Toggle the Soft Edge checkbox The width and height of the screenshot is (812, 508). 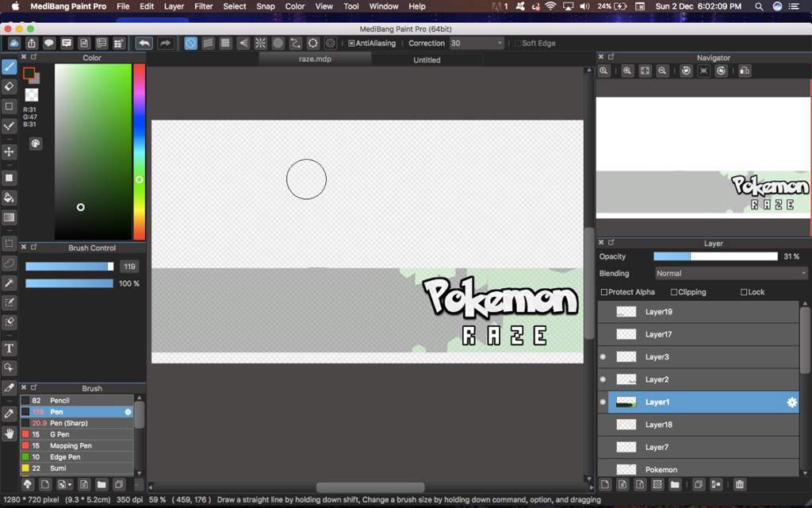517,44
